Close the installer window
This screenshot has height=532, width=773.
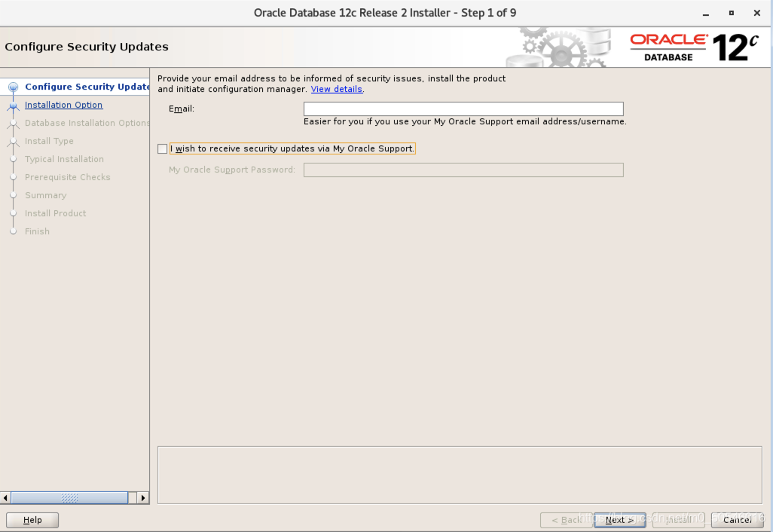click(757, 14)
